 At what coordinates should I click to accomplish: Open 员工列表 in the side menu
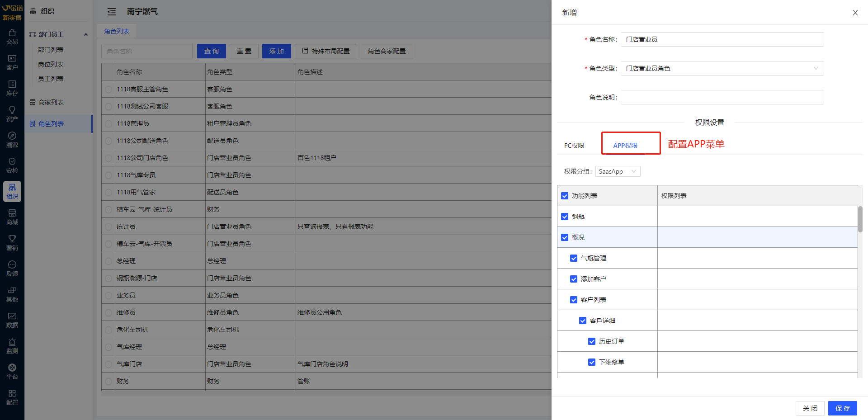tap(51, 79)
